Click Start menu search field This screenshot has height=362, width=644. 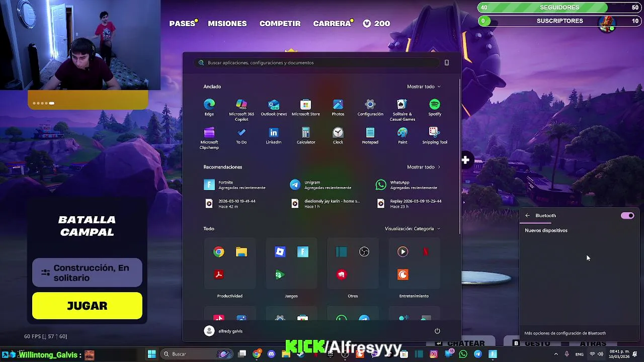[x=317, y=63]
